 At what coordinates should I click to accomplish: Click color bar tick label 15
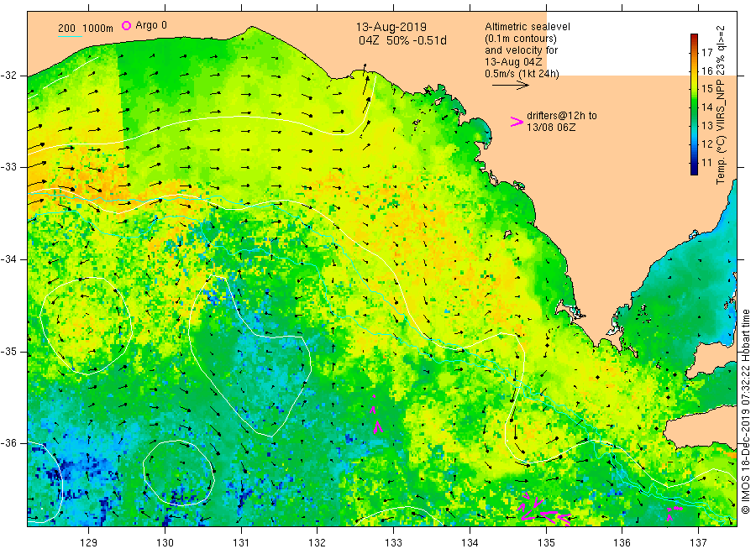(x=706, y=89)
